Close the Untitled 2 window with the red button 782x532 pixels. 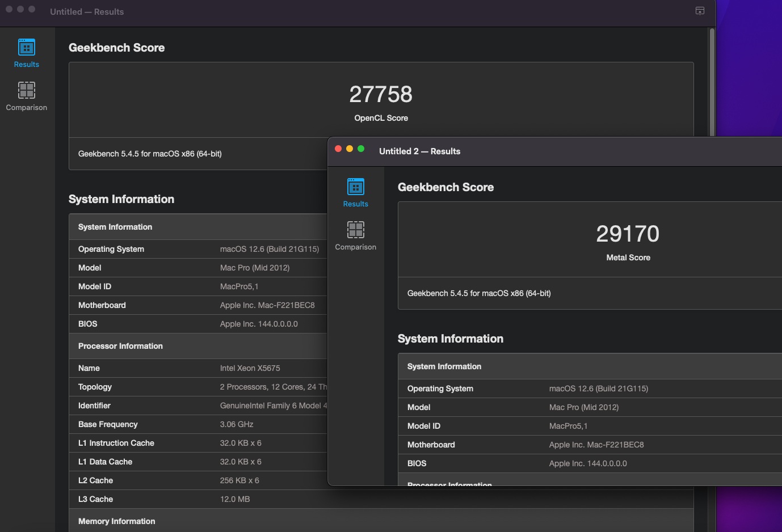338,149
